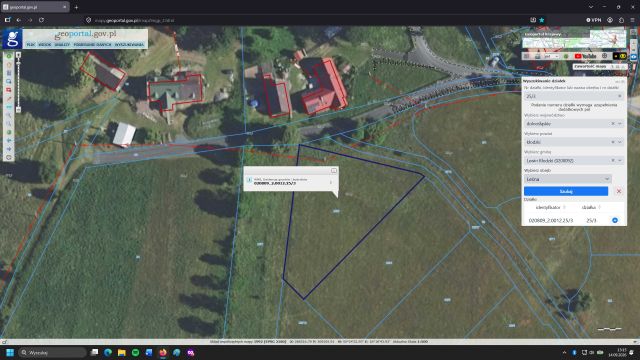This screenshot has height=360, width=640.
Task: Click the blue window icon in left toolbar
Action: tap(9, 82)
